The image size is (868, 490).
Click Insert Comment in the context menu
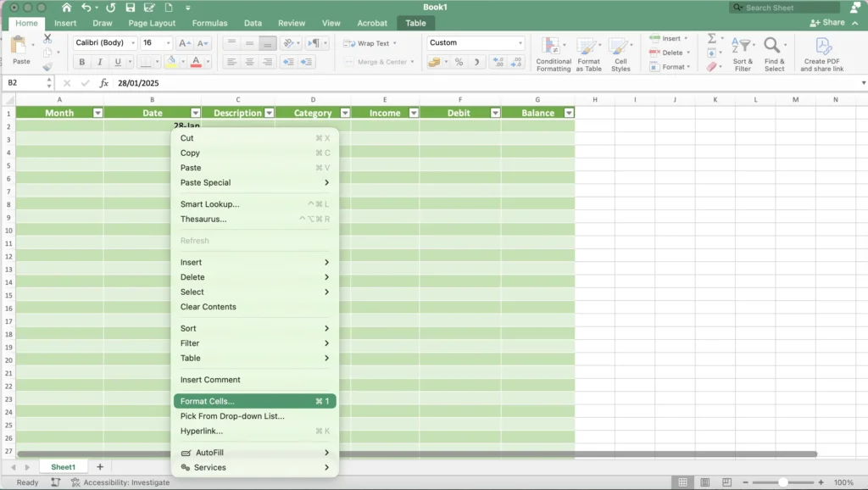209,379
